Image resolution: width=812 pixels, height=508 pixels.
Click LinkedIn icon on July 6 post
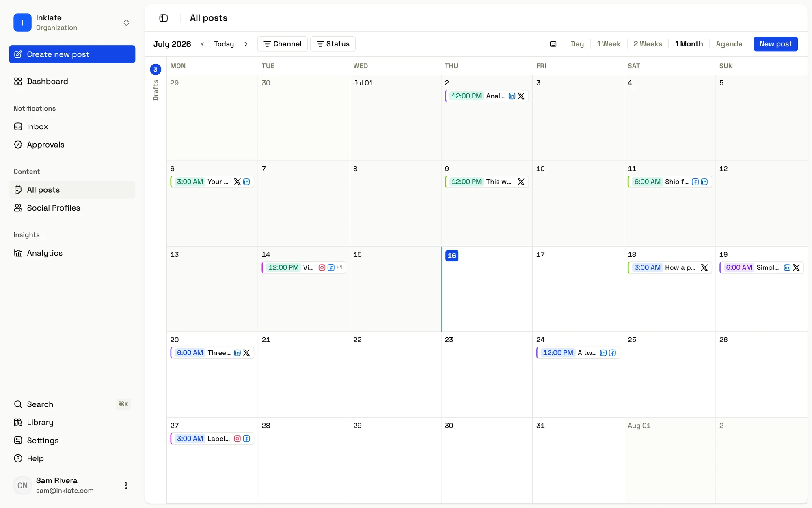[246, 182]
